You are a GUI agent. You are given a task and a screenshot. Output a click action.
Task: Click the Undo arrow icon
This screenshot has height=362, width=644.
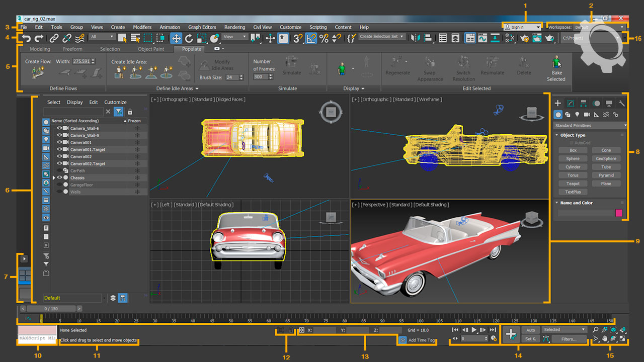(x=26, y=38)
